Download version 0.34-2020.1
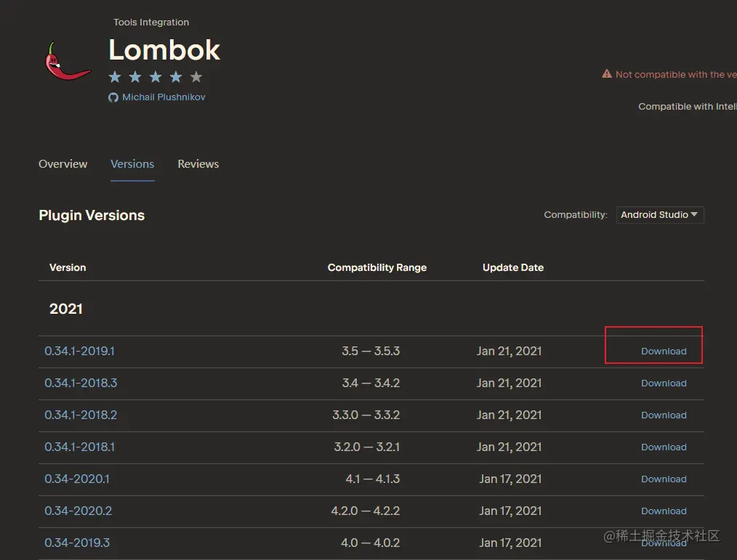This screenshot has width=737, height=560. click(x=664, y=479)
